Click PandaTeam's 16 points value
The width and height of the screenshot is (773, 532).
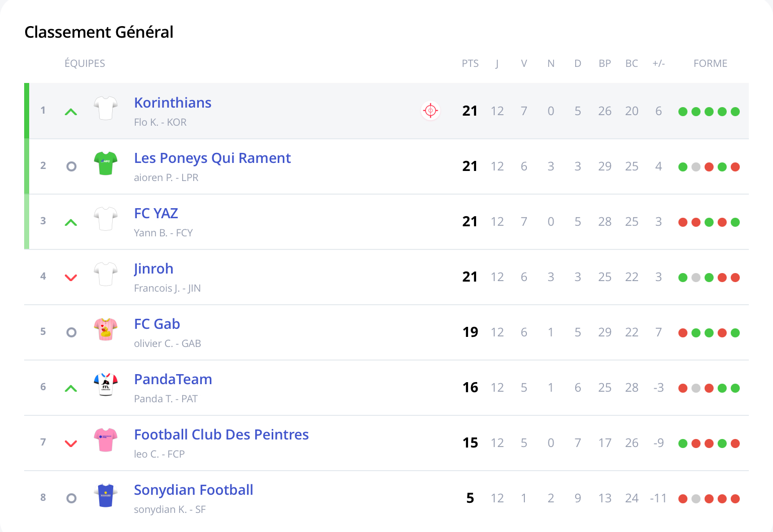coord(470,387)
